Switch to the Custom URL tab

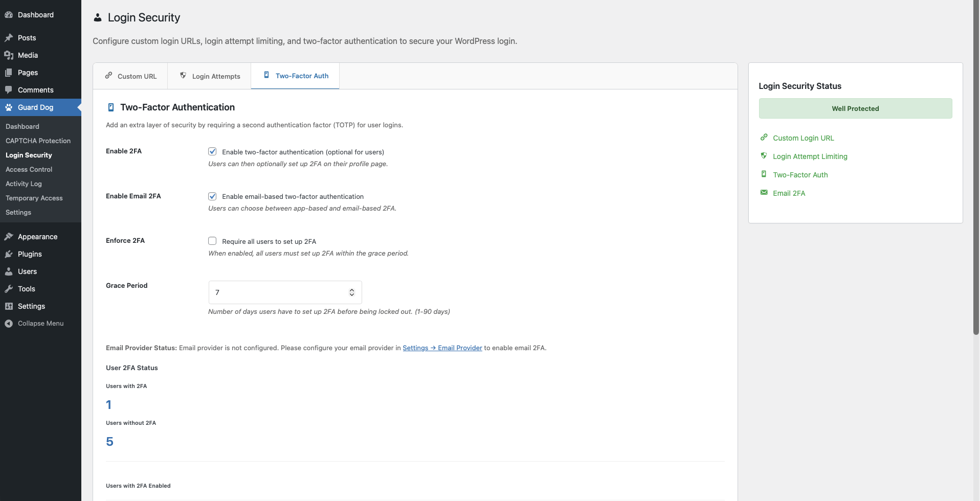point(130,76)
